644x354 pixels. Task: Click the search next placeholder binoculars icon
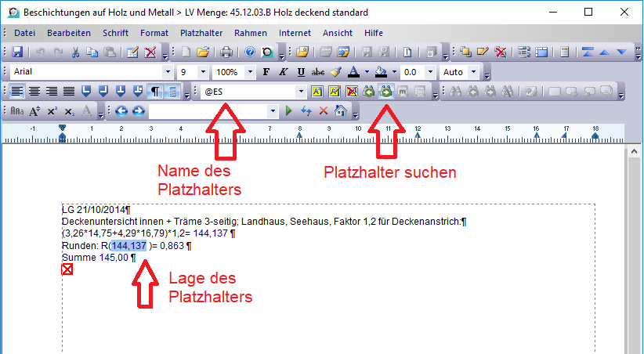point(385,92)
